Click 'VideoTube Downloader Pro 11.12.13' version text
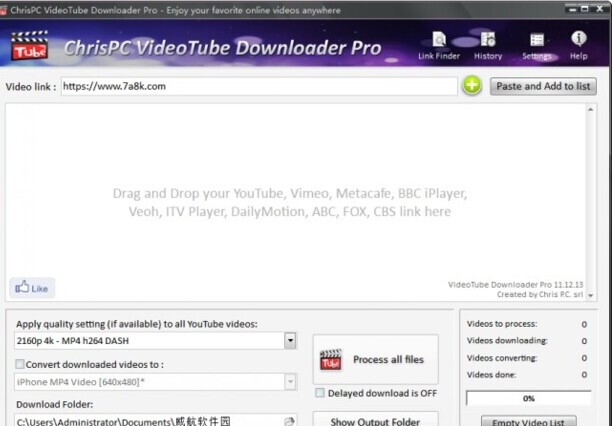This screenshot has height=426, width=612. [x=515, y=285]
